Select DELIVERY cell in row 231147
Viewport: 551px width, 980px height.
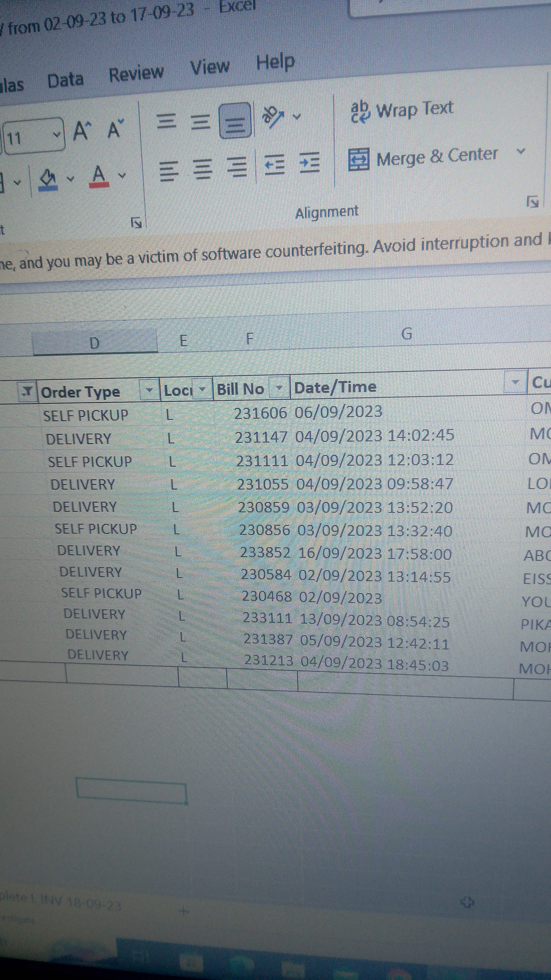click(78, 439)
